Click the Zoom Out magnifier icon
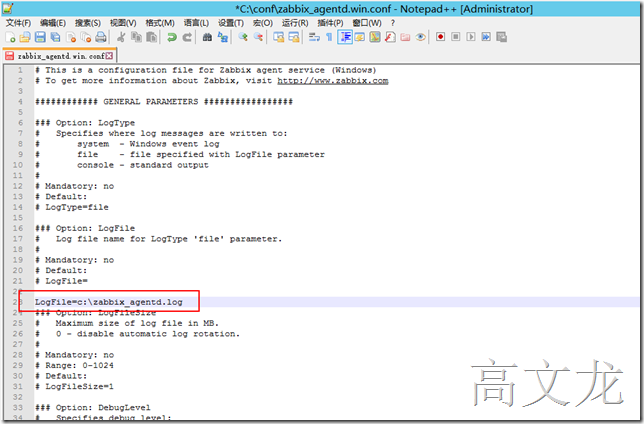The height and width of the screenshot is (424, 644). tap(258, 37)
